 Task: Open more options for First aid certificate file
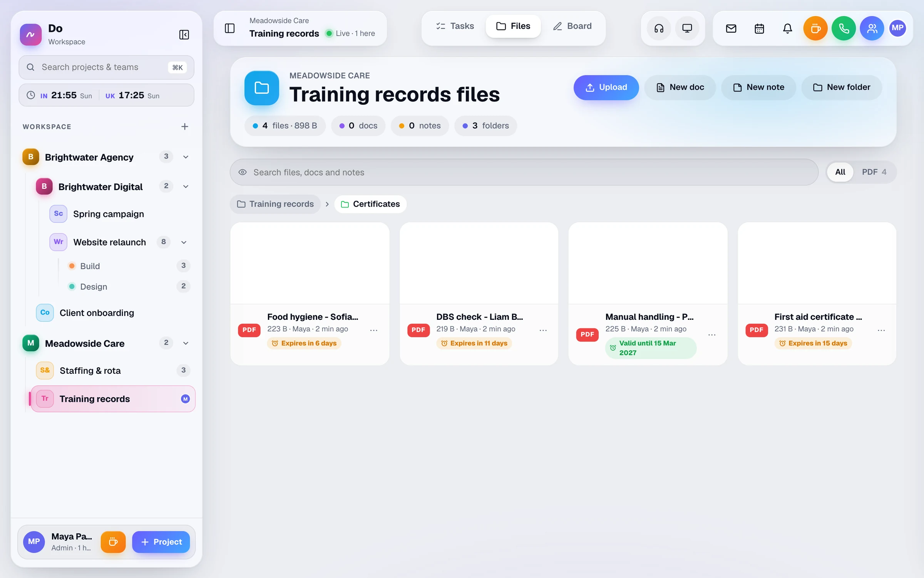coord(881,330)
